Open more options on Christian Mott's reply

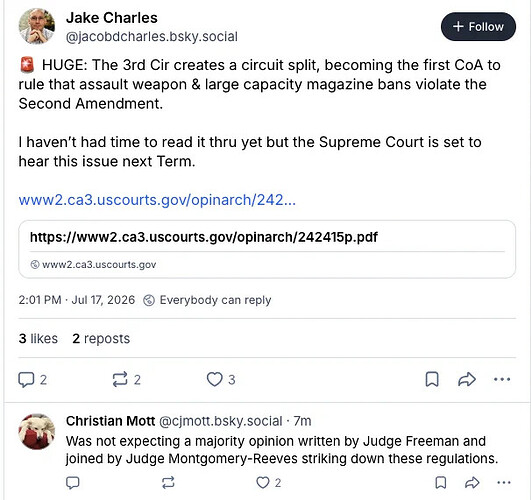coord(504,483)
